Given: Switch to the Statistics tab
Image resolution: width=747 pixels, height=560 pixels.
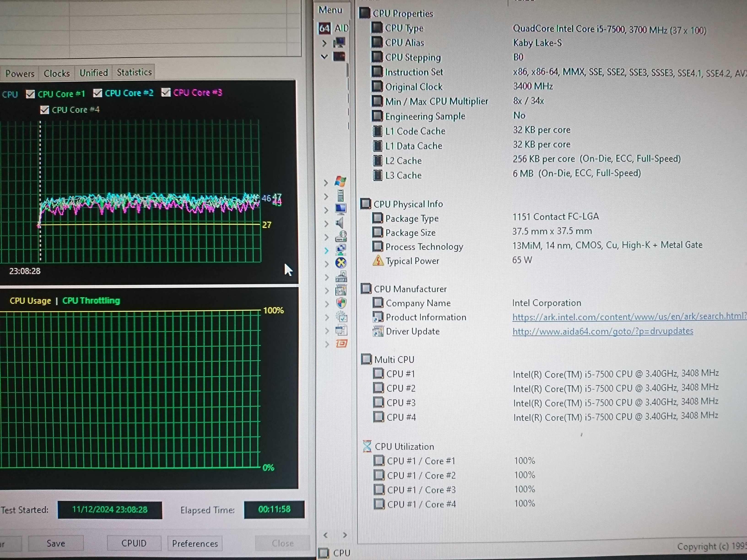Looking at the screenshot, I should pyautogui.click(x=134, y=72).
